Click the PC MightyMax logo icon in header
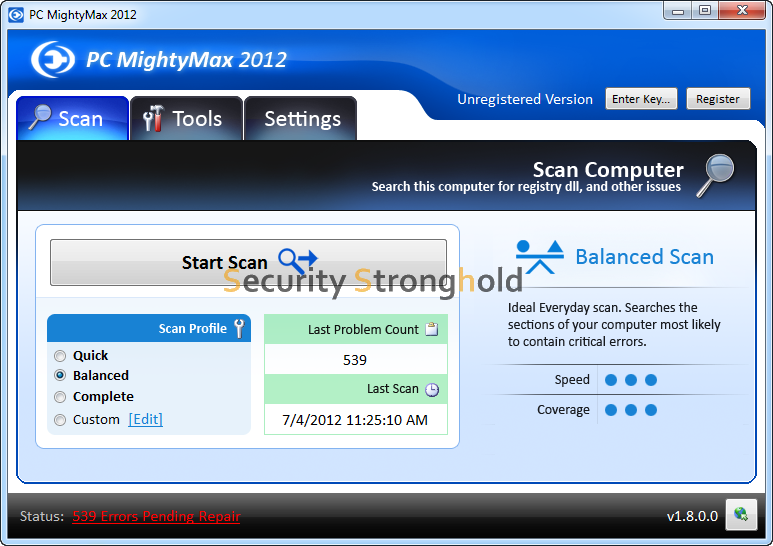 click(53, 60)
